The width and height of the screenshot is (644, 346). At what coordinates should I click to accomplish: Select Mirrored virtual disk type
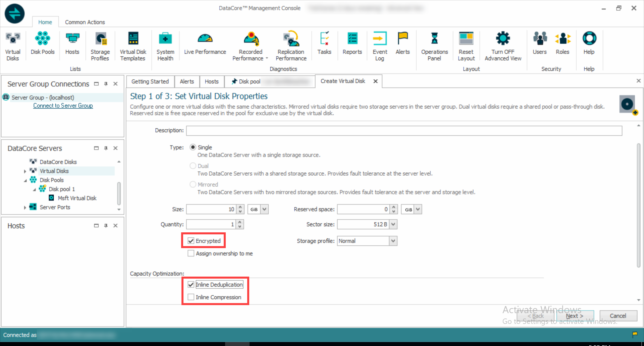[x=193, y=184]
